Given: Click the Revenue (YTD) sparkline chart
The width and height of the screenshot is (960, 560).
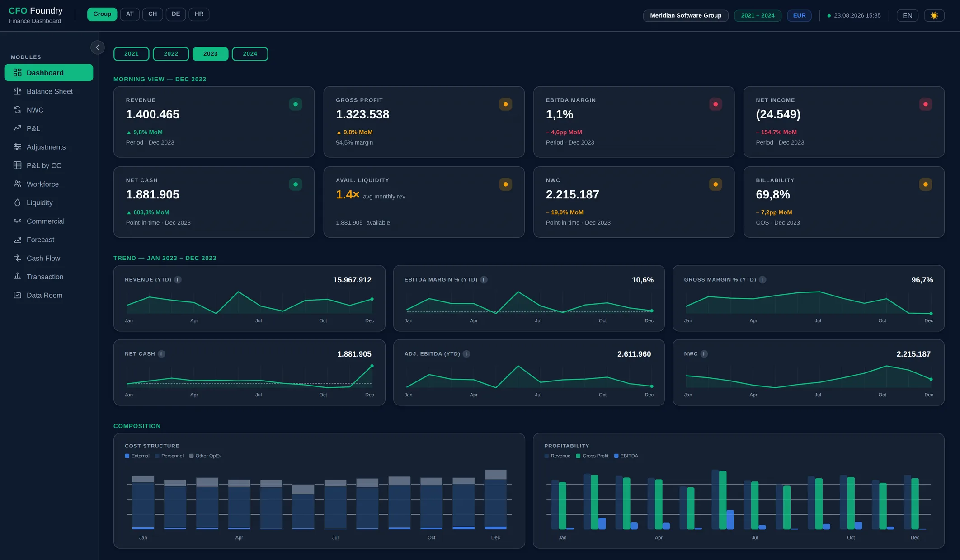Looking at the screenshot, I should (x=249, y=302).
